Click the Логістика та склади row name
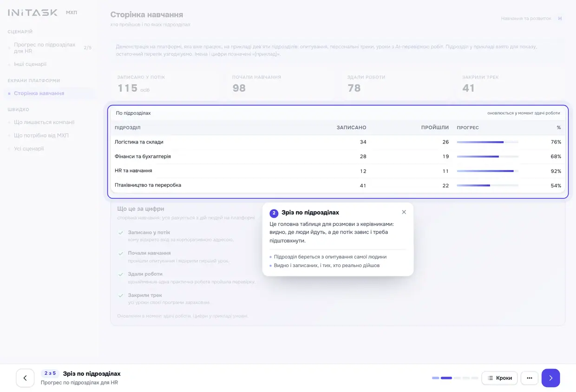Viewport: 576px width, 392px height. tap(139, 142)
